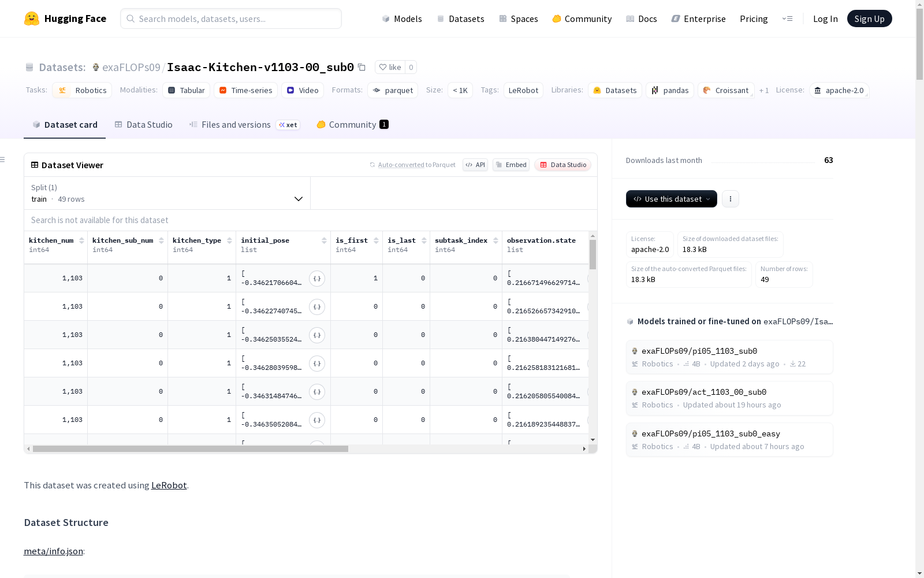Screen dimensions: 924x578
Task: Open Spaces in top navigation
Action: [518, 18]
